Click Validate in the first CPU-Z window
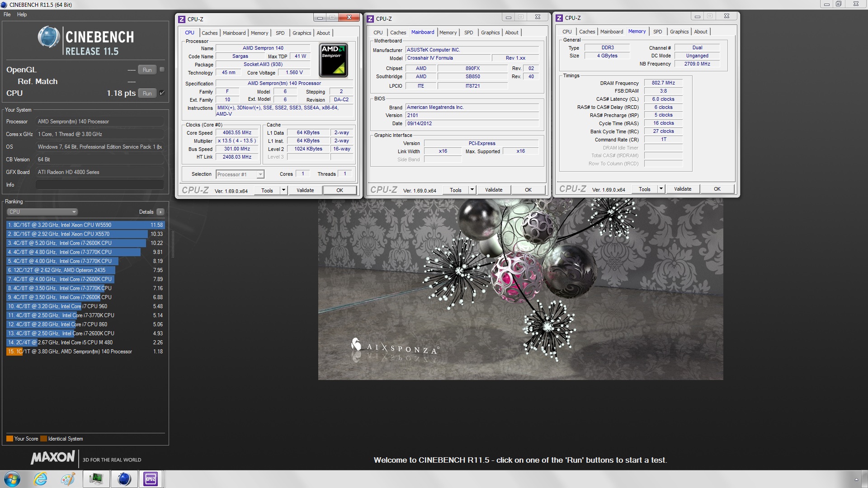The image size is (868, 488). 305,190
